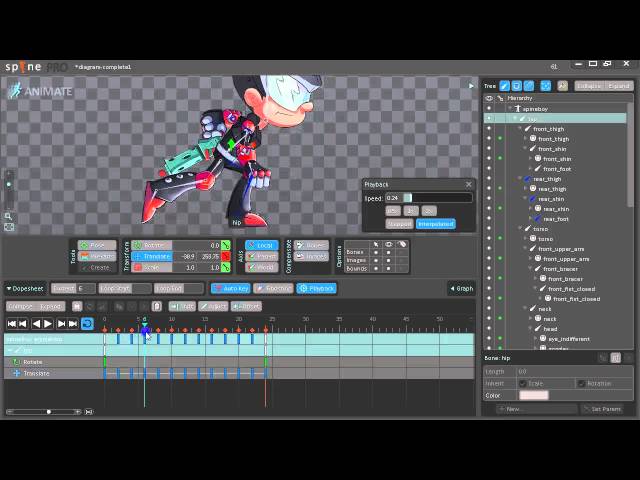Jump to last frame of the animation
Viewport: 640px width, 480px height.
pyautogui.click(x=73, y=324)
